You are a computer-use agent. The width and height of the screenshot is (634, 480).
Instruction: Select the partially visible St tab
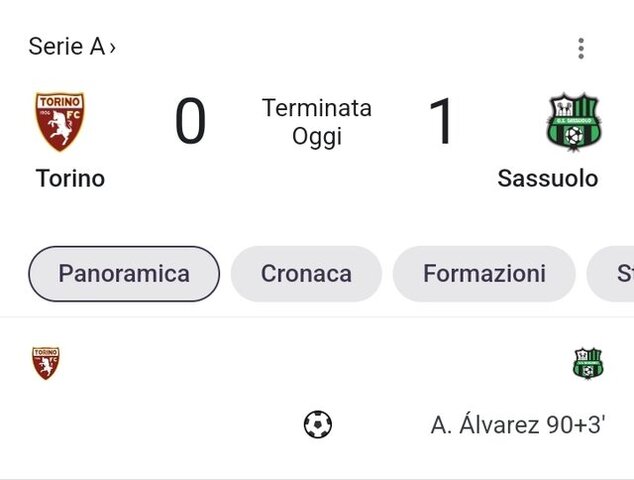pyautogui.click(x=611, y=274)
